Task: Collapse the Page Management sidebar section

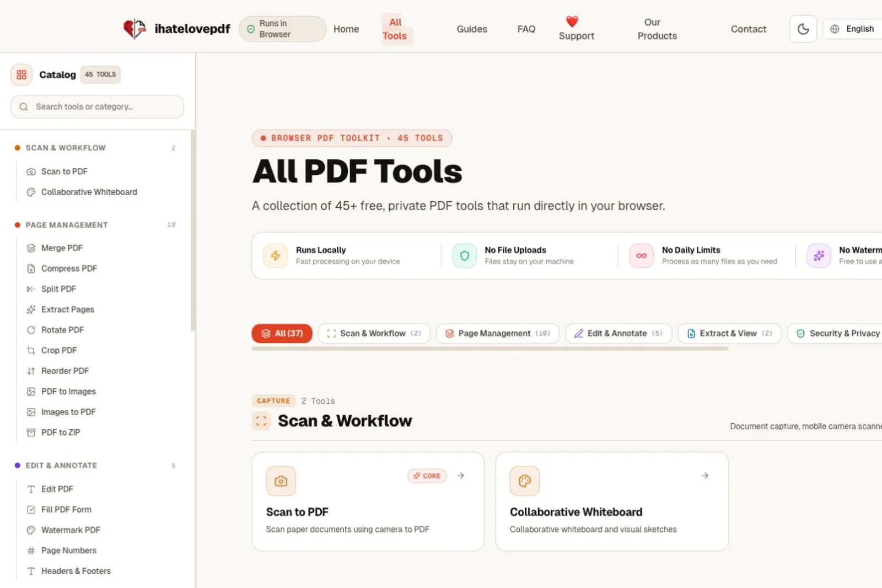Action: coord(95,225)
